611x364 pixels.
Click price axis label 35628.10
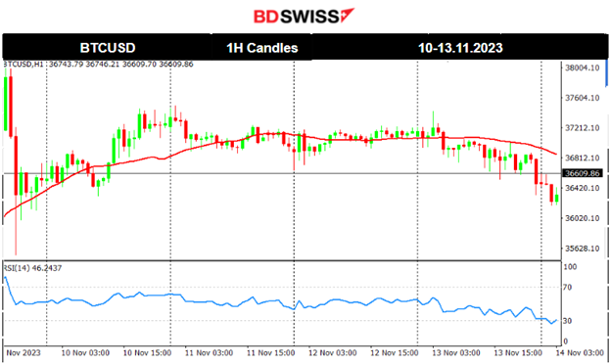583,248
